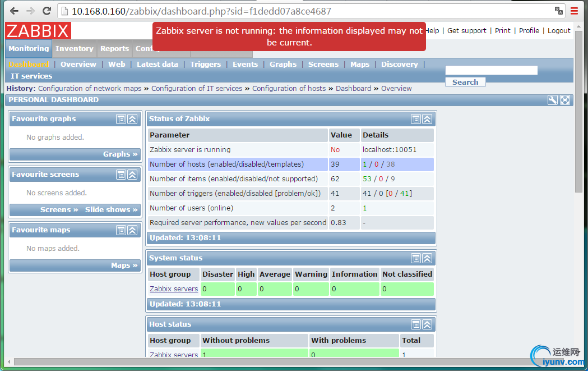The width and height of the screenshot is (588, 371).
Task: Click 'localhost:10051' details cell
Action: tap(397, 150)
